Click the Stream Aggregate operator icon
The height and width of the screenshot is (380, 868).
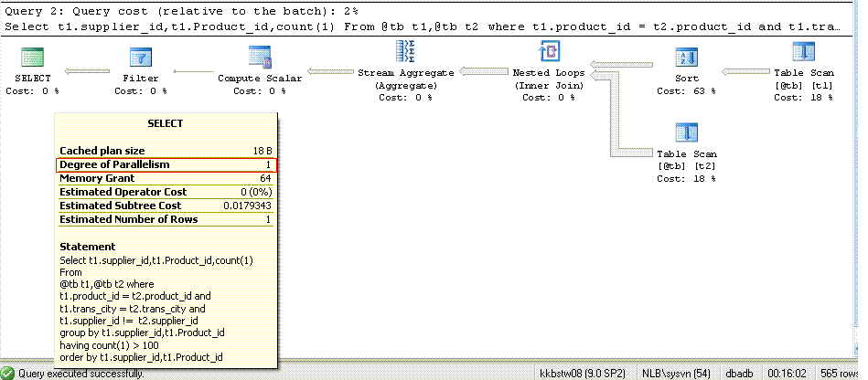[406, 51]
